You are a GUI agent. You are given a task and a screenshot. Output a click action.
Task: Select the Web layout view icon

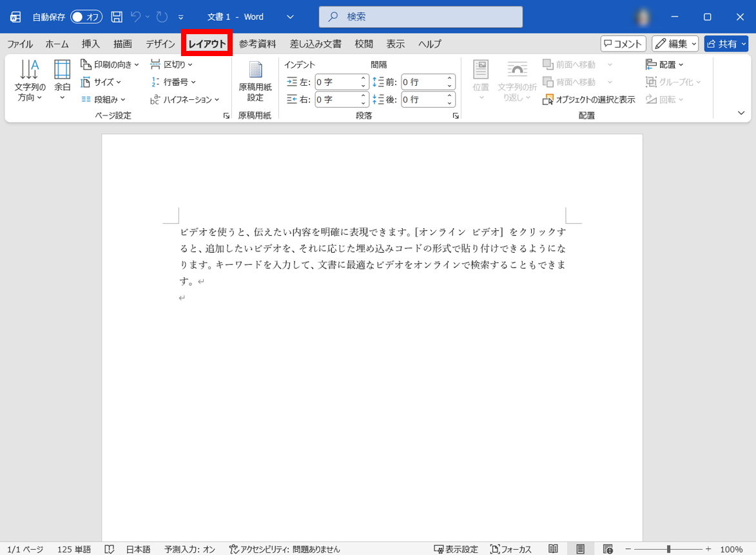coord(608,549)
